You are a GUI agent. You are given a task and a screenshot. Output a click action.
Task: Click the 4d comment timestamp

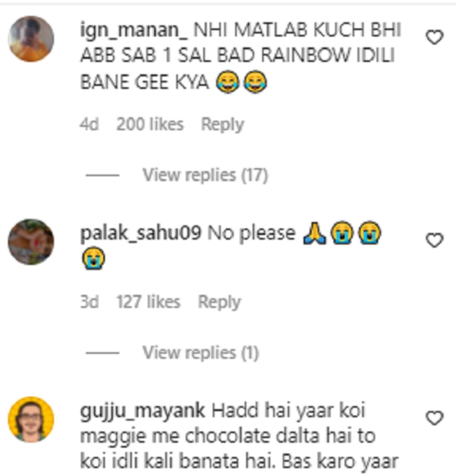pyautogui.click(x=89, y=125)
